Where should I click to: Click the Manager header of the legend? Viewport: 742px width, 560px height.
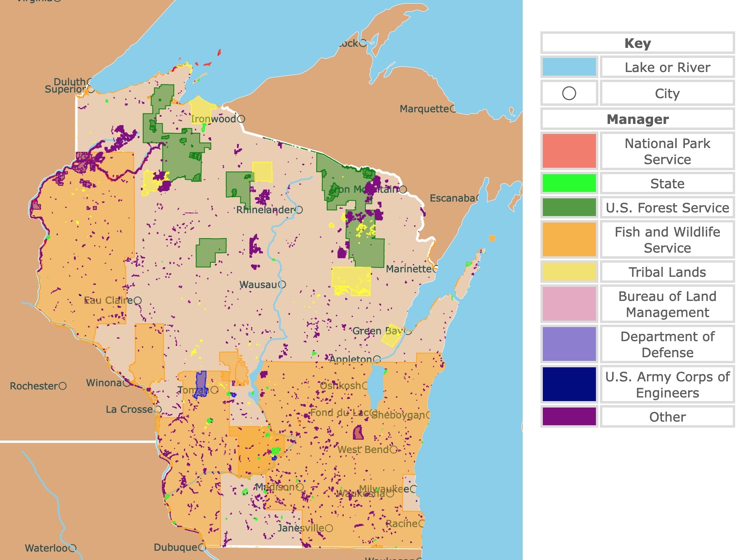click(x=638, y=119)
